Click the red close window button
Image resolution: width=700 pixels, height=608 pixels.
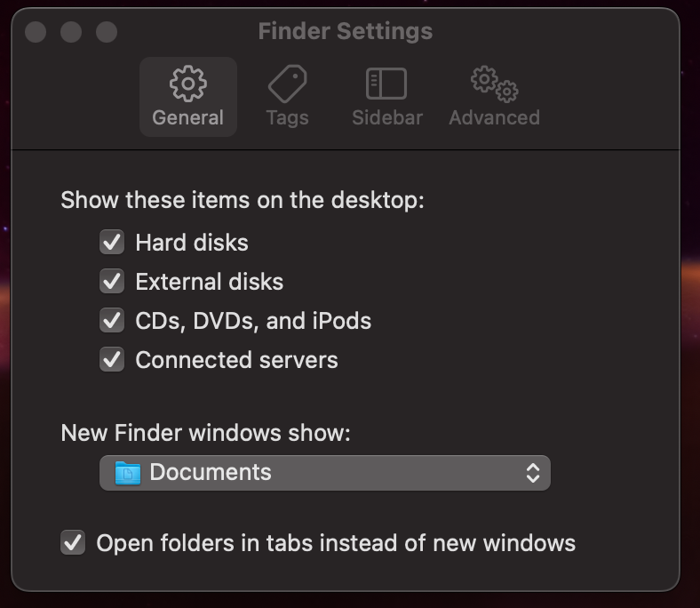[x=36, y=32]
